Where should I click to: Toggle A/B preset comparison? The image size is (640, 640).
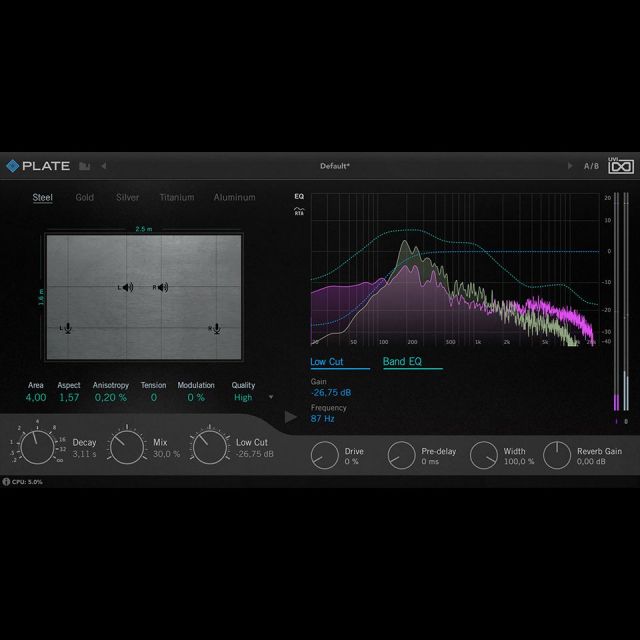pyautogui.click(x=591, y=166)
